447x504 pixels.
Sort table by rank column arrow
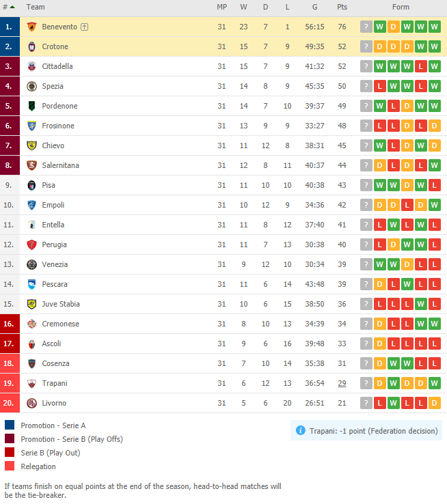click(12, 7)
